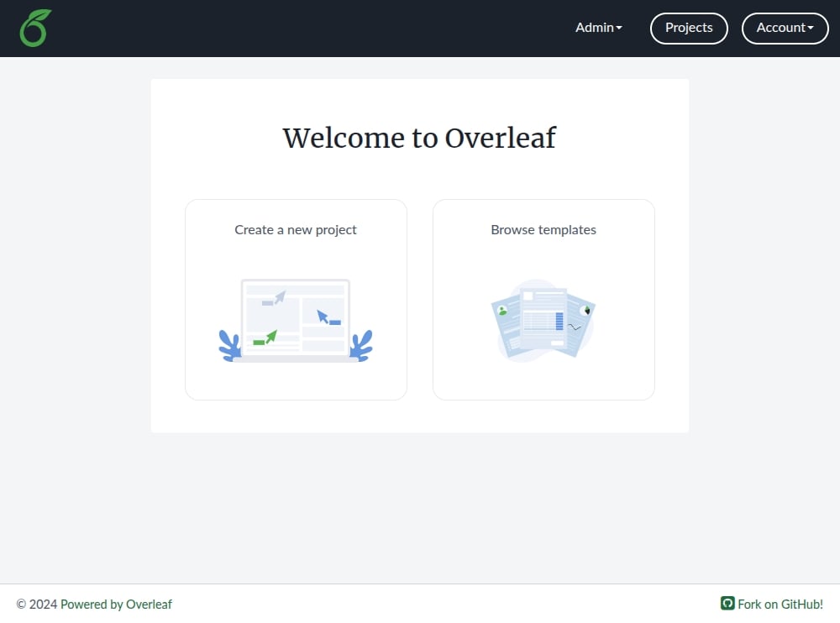Click the © 2024 copyright text

[37, 605]
